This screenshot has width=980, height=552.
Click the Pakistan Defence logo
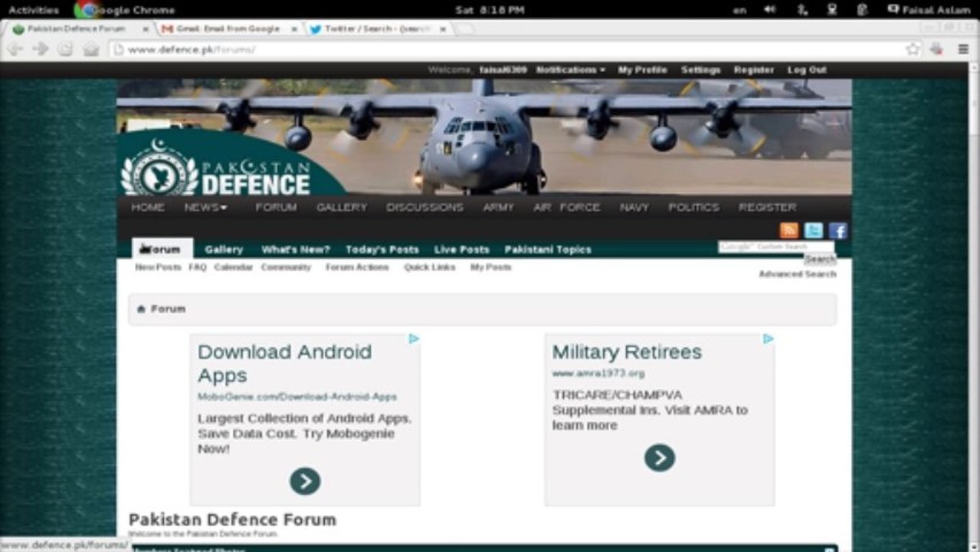point(216,167)
